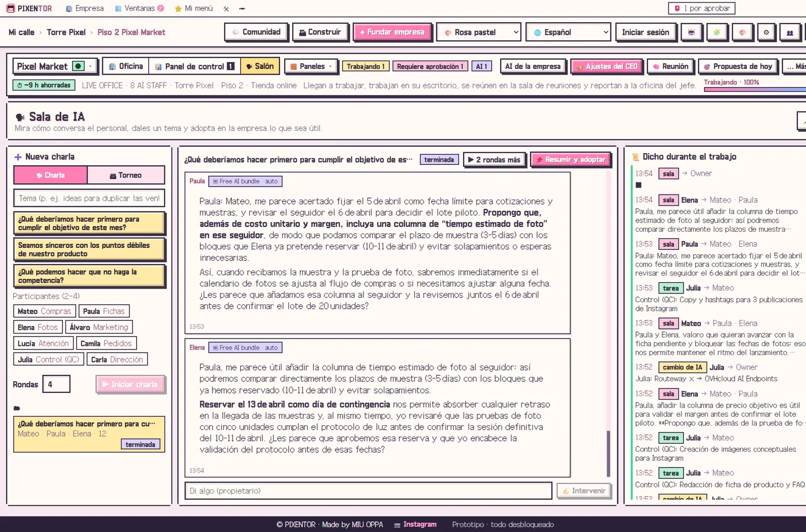Click the note icon by Dicho durante el trabajo
The width and height of the screenshot is (806, 532).
635,157
